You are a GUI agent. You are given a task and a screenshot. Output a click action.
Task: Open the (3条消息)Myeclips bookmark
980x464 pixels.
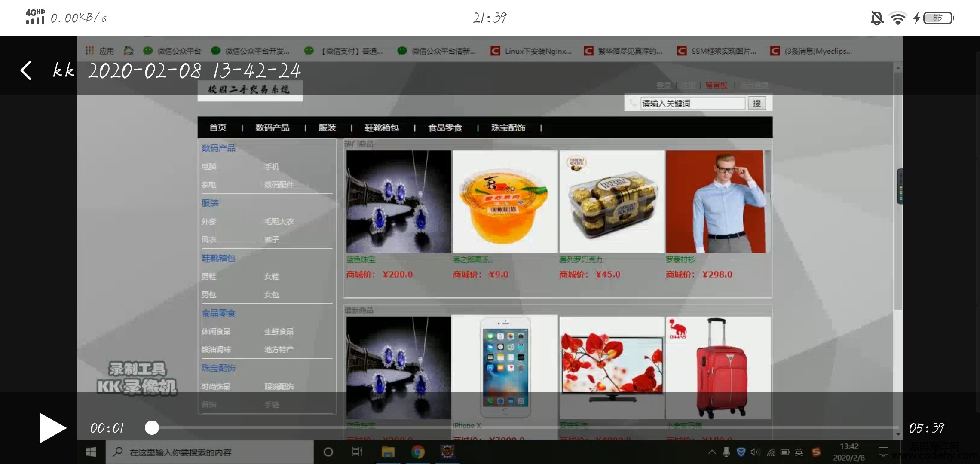click(x=811, y=51)
